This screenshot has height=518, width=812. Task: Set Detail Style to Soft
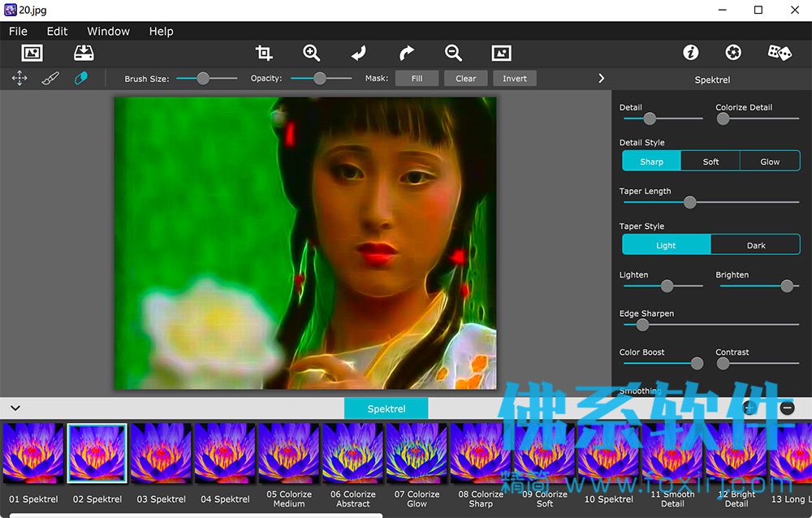coord(710,162)
